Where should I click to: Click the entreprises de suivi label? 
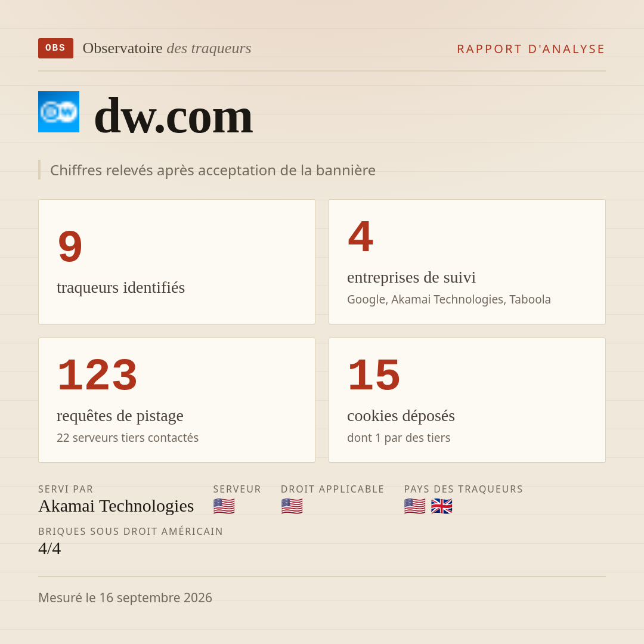tap(411, 277)
